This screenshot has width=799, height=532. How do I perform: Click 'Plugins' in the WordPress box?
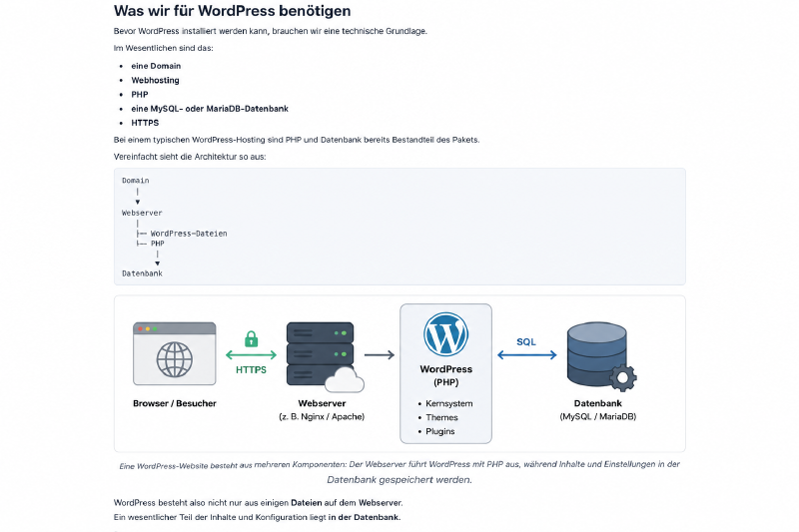pyautogui.click(x=440, y=431)
